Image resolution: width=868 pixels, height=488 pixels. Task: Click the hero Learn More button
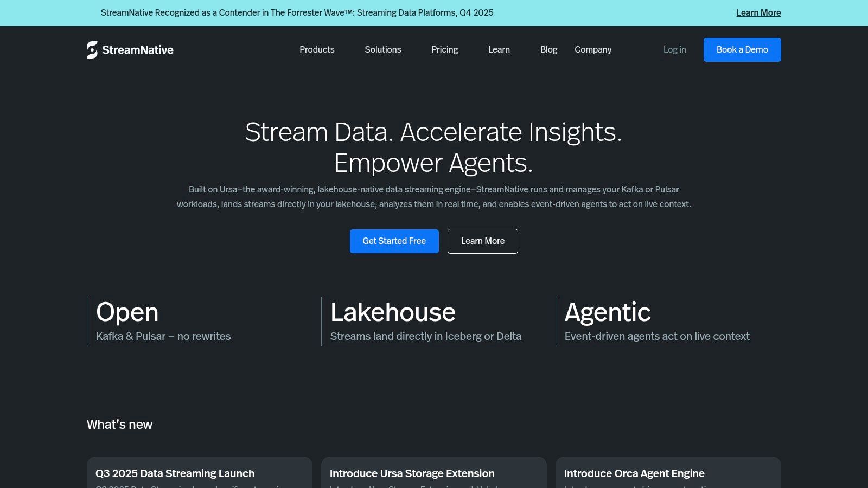pos(482,241)
